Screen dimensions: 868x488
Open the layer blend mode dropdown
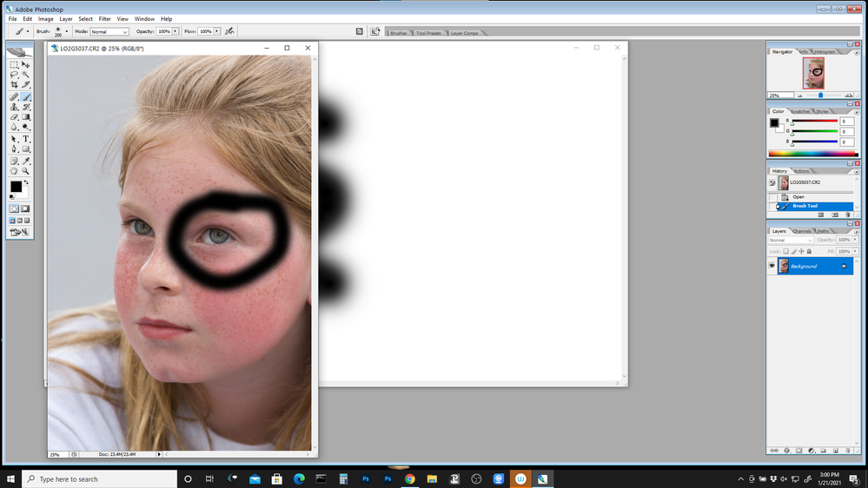pos(791,241)
